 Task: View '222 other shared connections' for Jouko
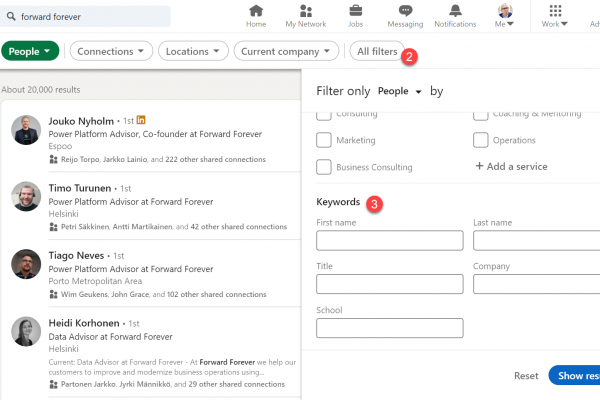click(215, 159)
